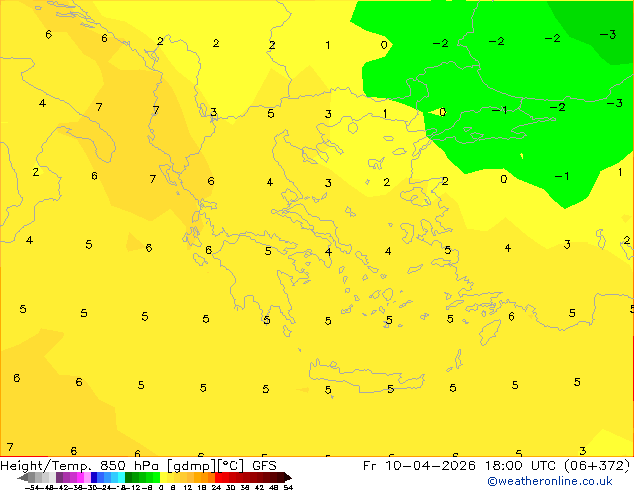Click the -54 scale label
This screenshot has width=634, height=490.
32,488
